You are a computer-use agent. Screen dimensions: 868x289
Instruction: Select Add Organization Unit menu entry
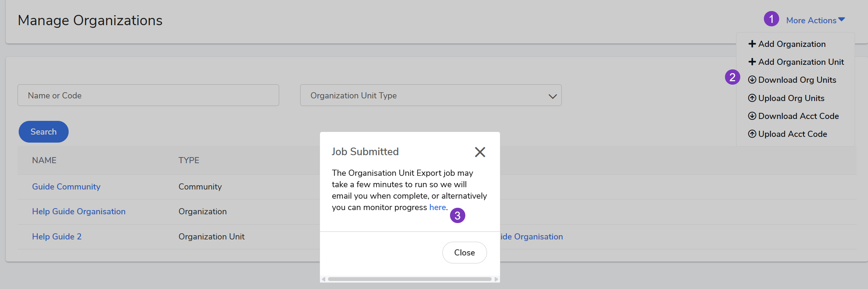pos(801,62)
